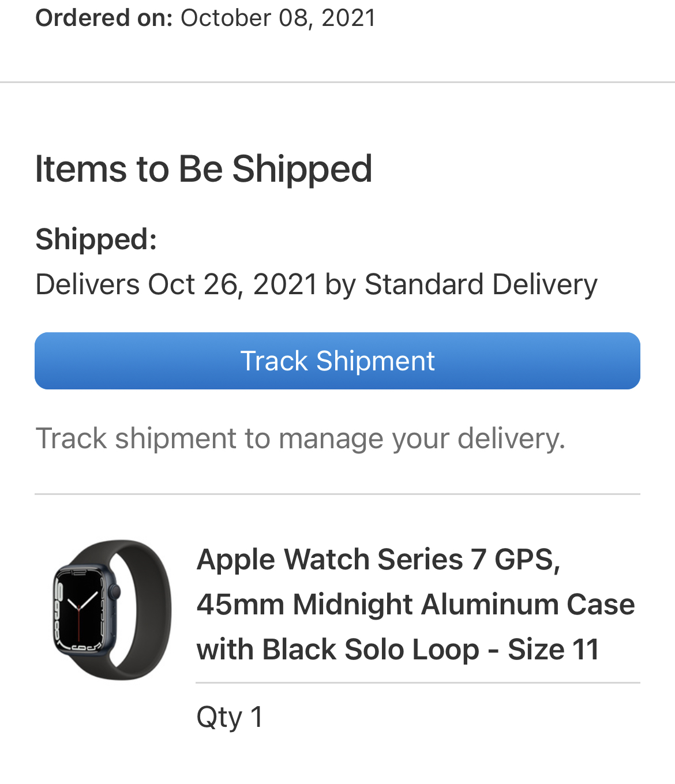
Task: Click "Track shipment to manage your delivery" note
Action: coord(300,438)
